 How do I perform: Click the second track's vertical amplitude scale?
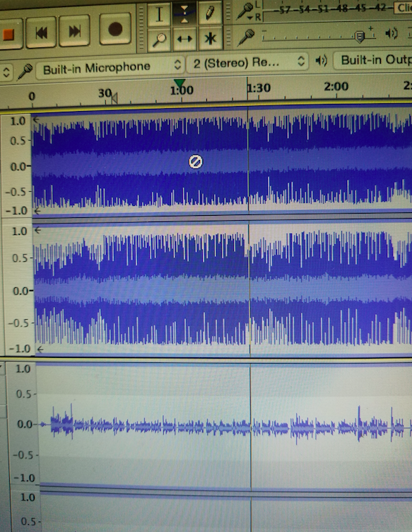23,424
